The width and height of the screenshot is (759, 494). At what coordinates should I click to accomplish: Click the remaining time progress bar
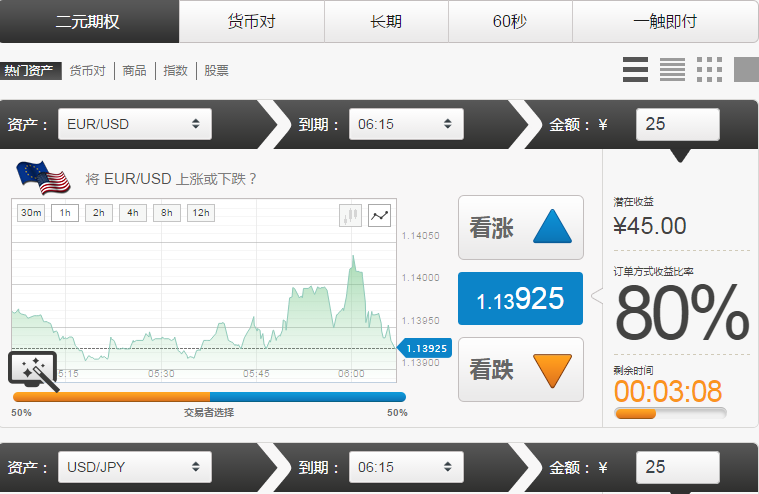coord(670,413)
